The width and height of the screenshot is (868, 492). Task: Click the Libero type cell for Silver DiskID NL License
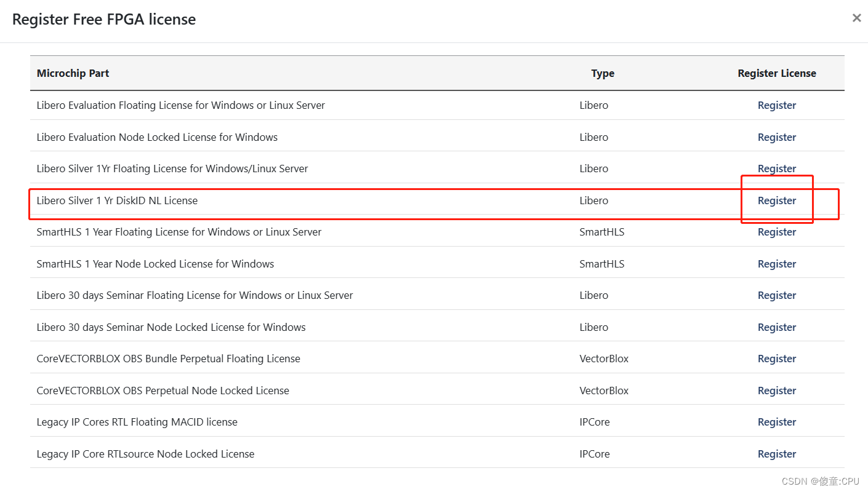[593, 200]
